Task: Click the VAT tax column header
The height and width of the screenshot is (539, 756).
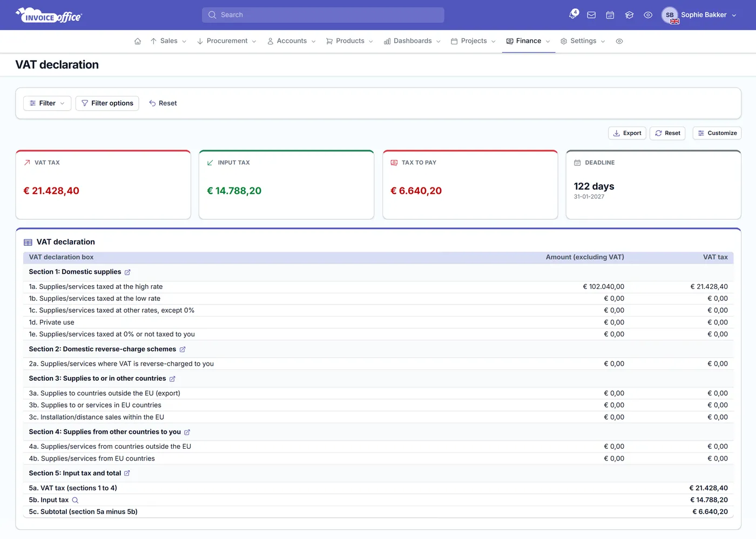Action: click(715, 257)
